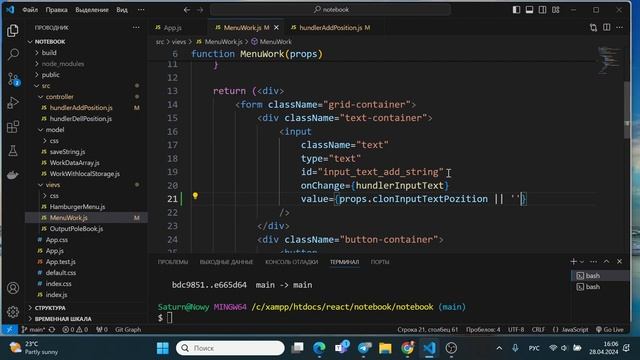Image resolution: width=640 pixels, height=360 pixels.
Task: Synchronize changes icon in status bar
Action: (52, 329)
